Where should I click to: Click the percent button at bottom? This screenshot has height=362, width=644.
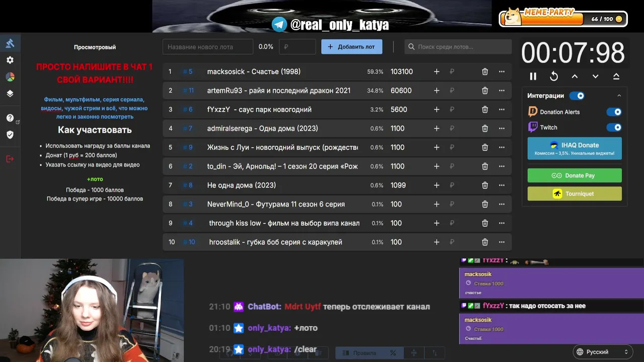pyautogui.click(x=393, y=353)
